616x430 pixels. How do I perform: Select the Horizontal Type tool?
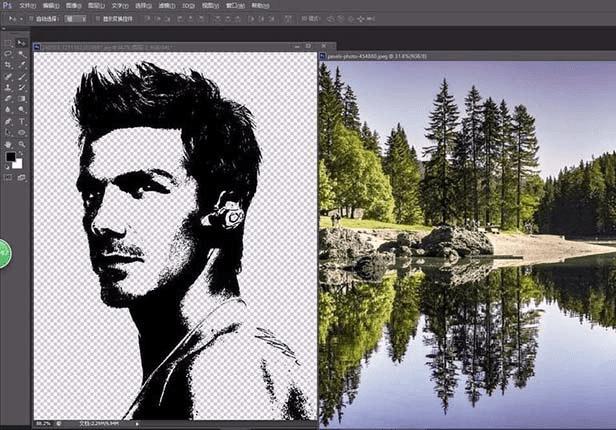click(22, 121)
